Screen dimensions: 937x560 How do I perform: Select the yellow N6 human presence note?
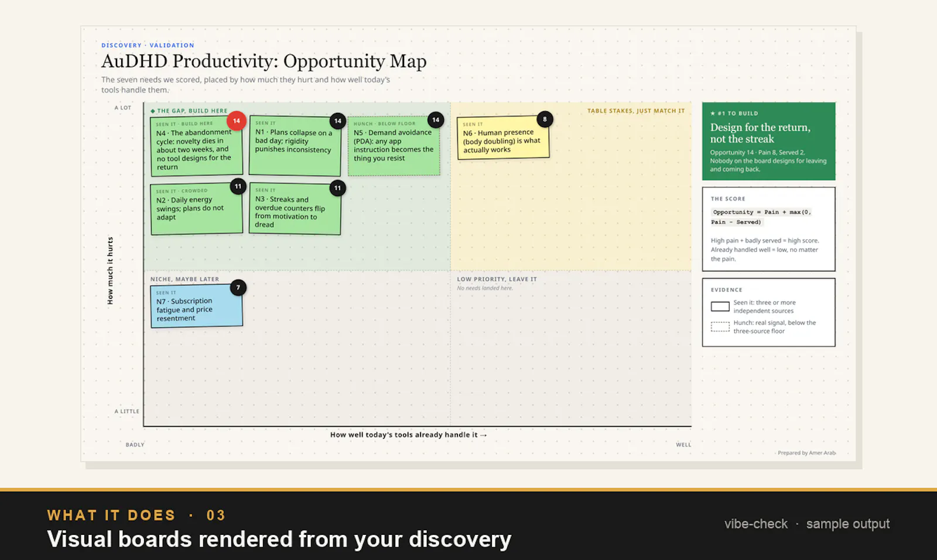click(503, 138)
